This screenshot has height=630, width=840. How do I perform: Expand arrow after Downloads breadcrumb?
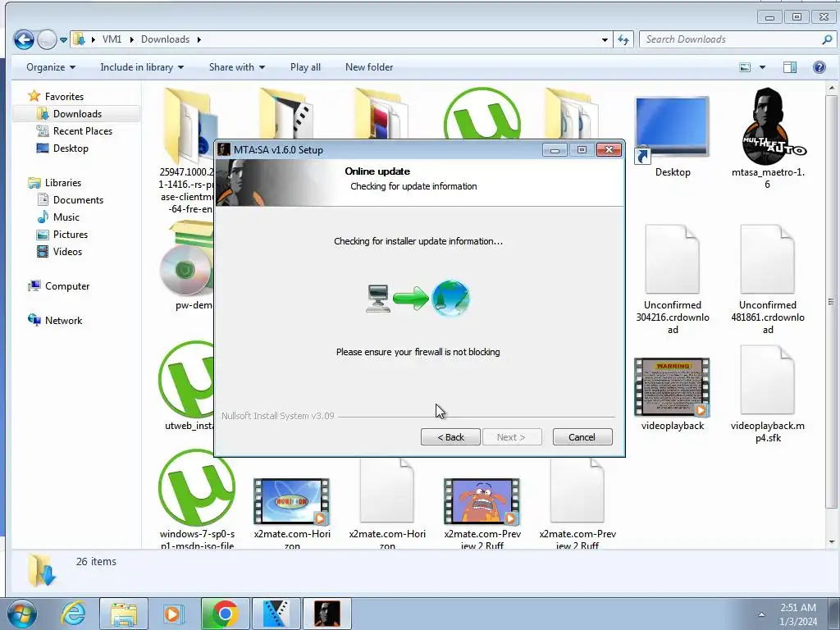[x=199, y=39]
